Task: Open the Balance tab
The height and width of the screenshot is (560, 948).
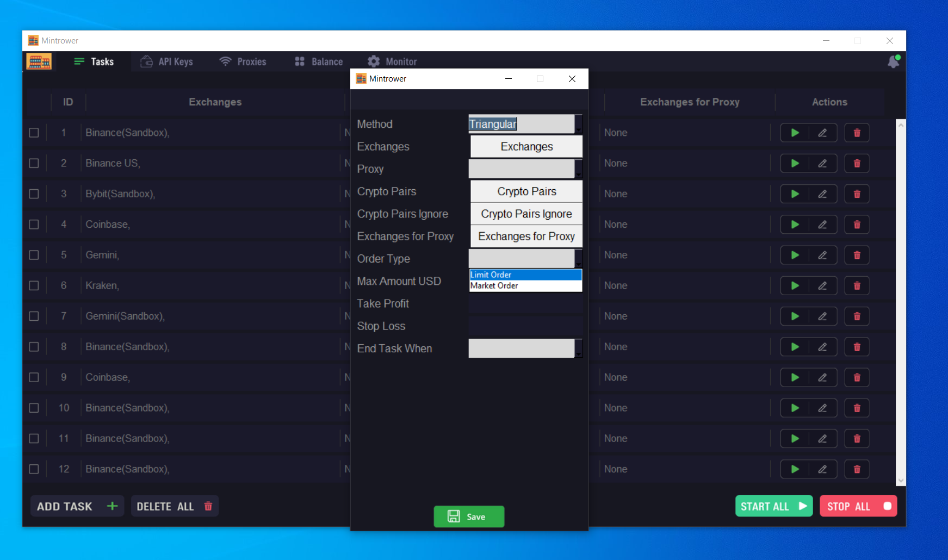Action: click(x=319, y=62)
